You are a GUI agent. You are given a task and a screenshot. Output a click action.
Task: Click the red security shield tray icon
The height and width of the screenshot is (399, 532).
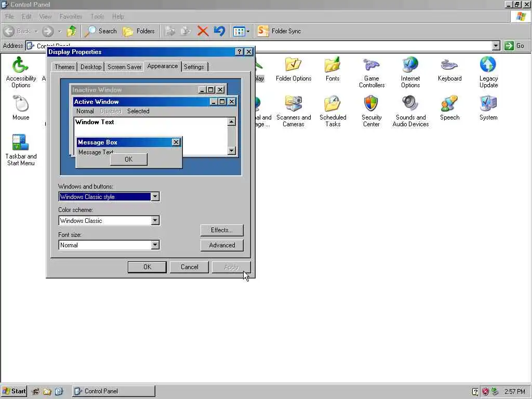pyautogui.click(x=486, y=392)
